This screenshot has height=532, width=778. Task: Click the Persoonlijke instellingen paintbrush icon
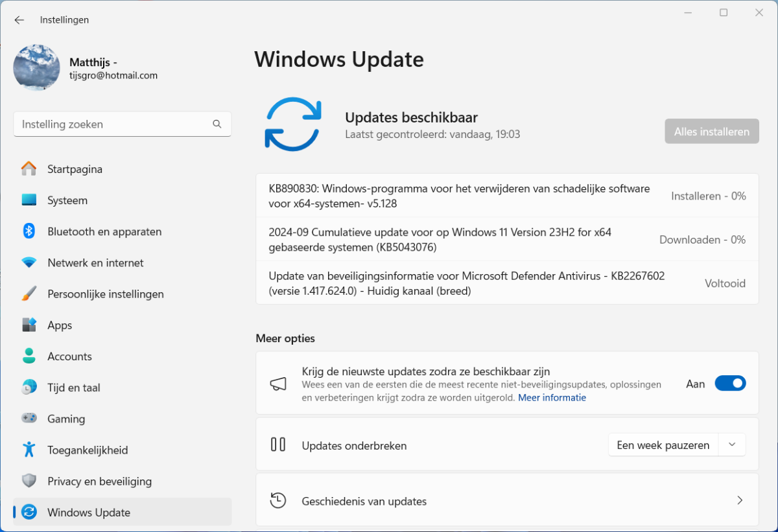tap(29, 294)
